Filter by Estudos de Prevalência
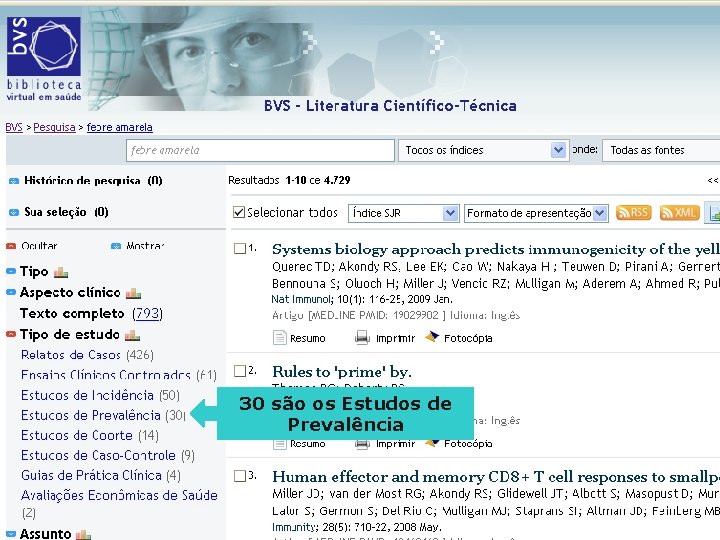Image resolution: width=720 pixels, height=540 pixels. tap(91, 416)
